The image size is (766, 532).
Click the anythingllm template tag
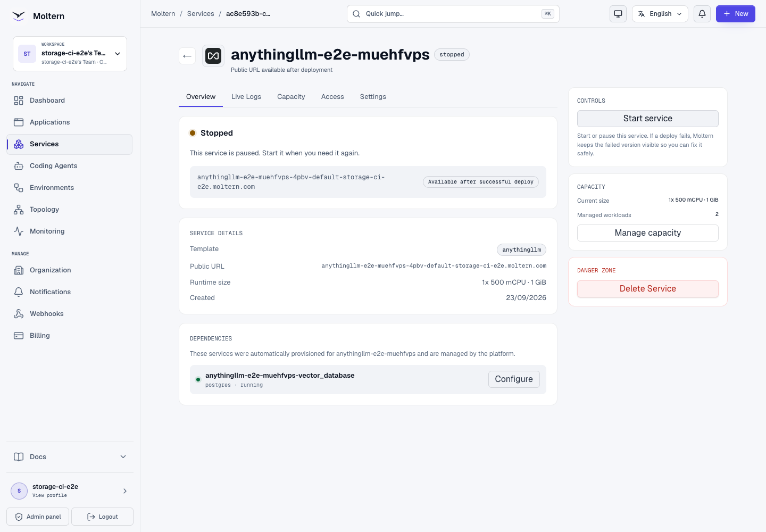[521, 250]
